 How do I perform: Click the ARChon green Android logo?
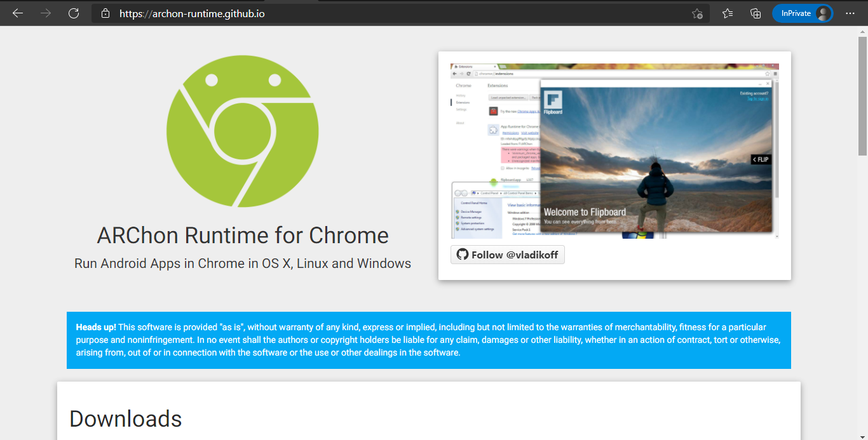click(x=243, y=131)
